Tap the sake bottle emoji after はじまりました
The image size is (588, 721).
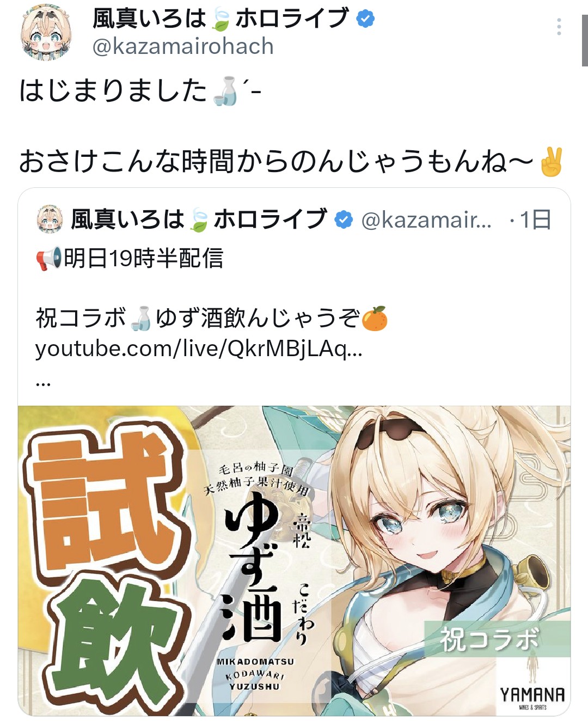pyautogui.click(x=226, y=91)
